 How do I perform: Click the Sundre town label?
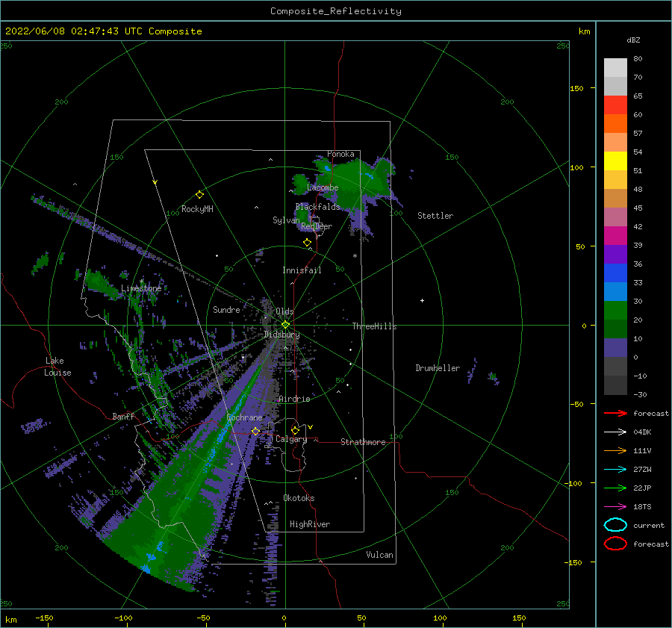226,309
